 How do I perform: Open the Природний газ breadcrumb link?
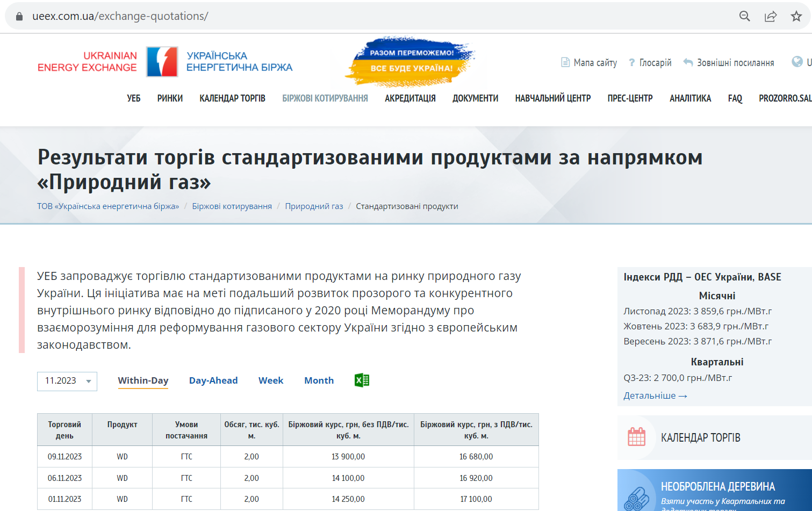[x=314, y=206]
